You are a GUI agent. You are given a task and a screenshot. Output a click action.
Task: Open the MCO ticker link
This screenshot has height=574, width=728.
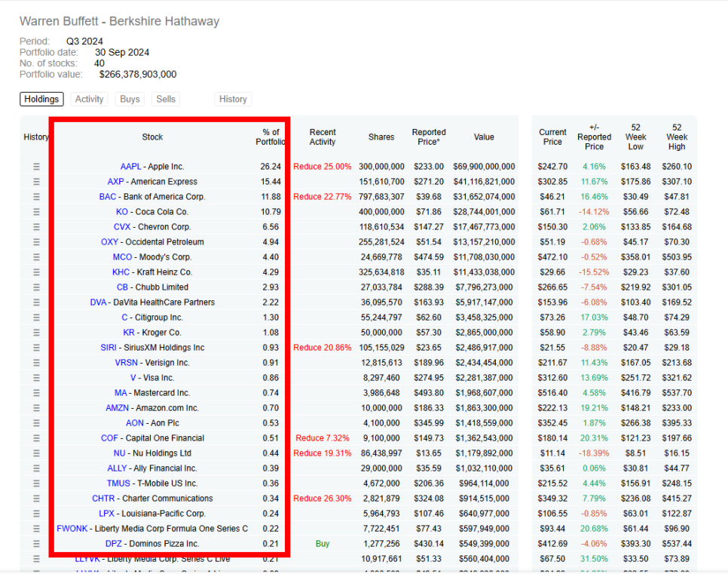tap(123, 257)
